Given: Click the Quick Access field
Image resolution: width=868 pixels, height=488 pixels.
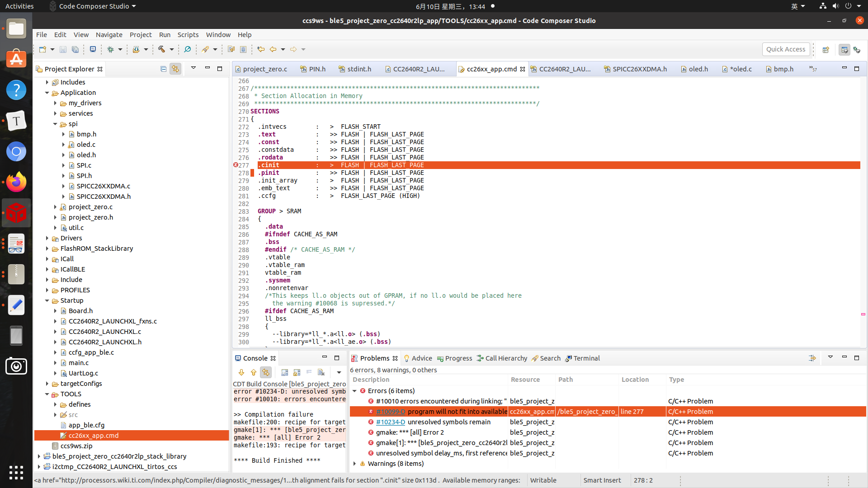Looking at the screenshot, I should click(785, 49).
